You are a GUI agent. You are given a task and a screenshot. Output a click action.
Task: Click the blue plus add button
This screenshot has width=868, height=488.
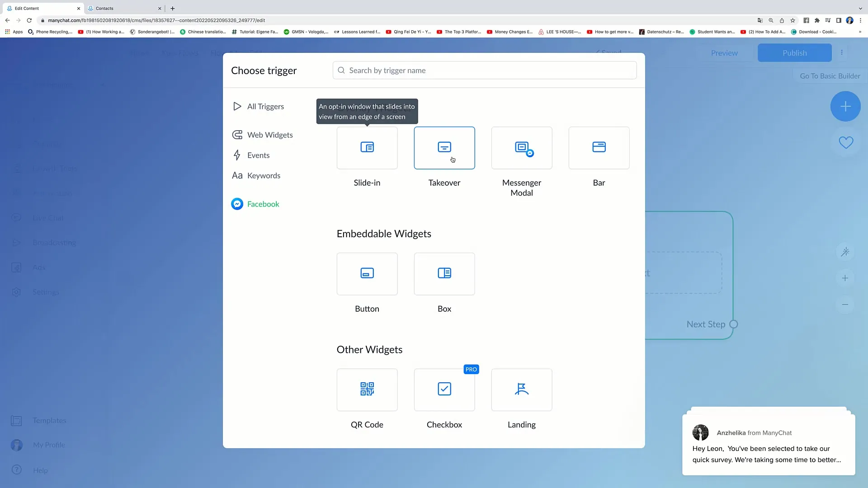[x=845, y=107]
